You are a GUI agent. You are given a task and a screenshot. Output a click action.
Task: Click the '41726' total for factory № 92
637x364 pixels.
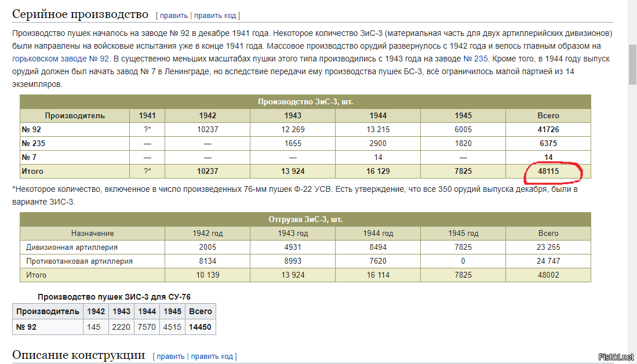(x=548, y=130)
